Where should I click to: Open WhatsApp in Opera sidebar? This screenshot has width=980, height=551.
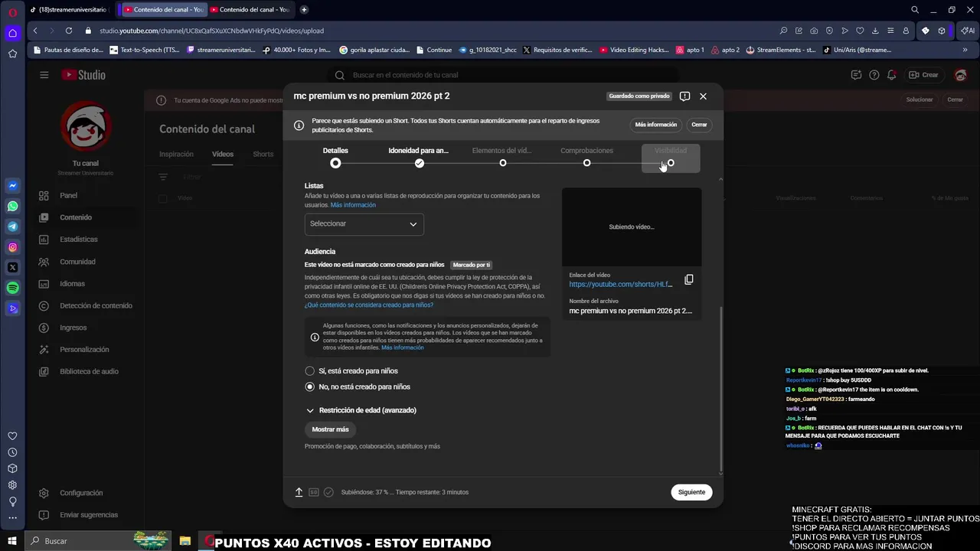click(x=13, y=207)
